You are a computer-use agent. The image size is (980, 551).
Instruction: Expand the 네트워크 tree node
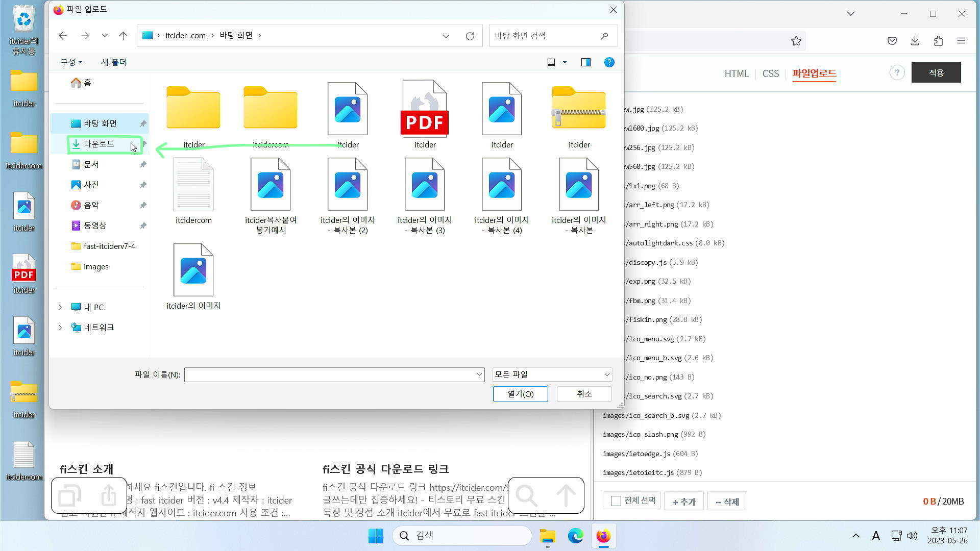coord(60,328)
